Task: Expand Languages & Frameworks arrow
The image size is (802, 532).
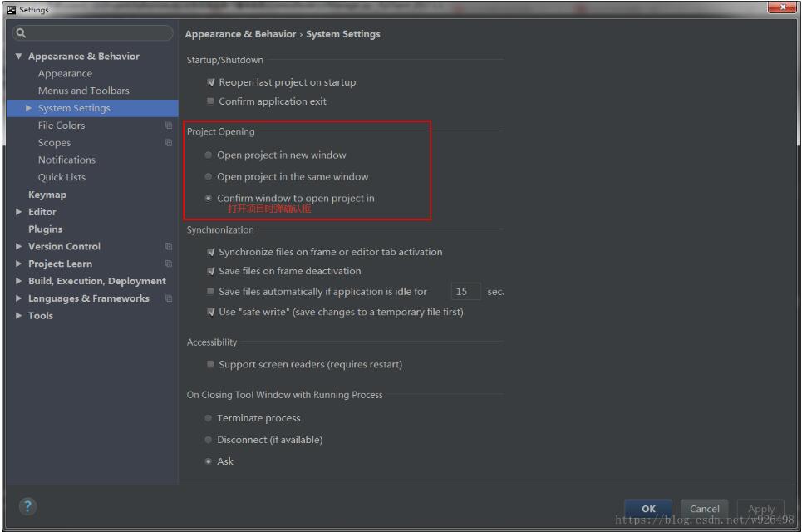Action: [x=18, y=298]
